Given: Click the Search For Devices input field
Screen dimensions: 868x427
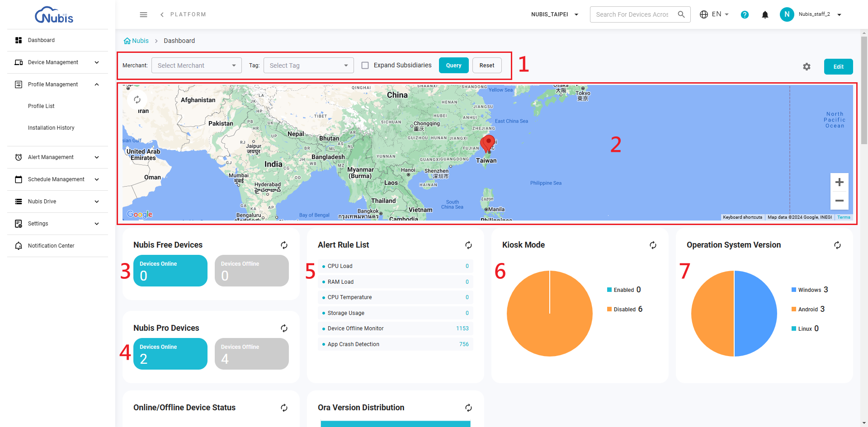Looking at the screenshot, I should (x=632, y=14).
